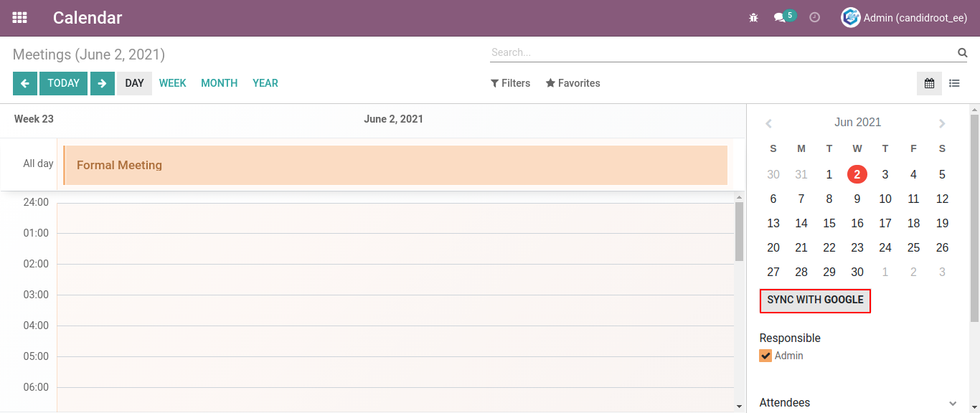Click the Search input field
The image size is (980, 413).
pos(722,52)
